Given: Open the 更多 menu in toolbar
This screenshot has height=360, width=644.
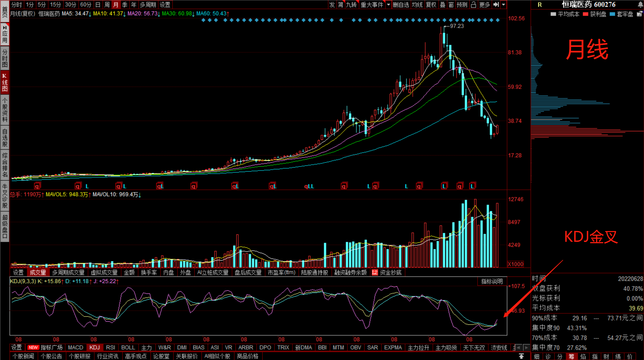Looking at the screenshot, I should 484,4.
